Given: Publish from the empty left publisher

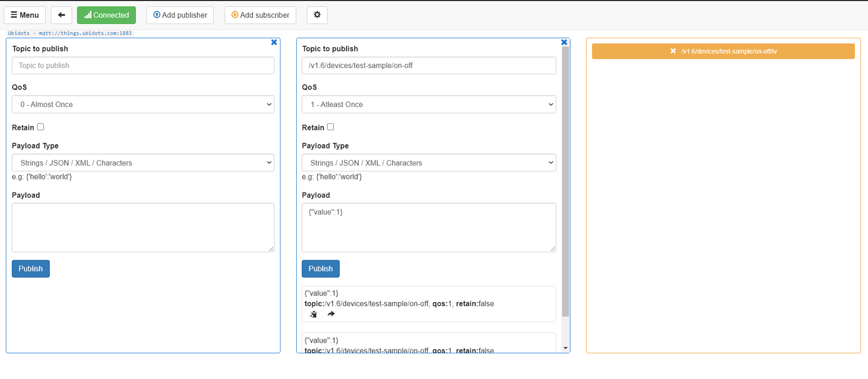Looking at the screenshot, I should (30, 268).
